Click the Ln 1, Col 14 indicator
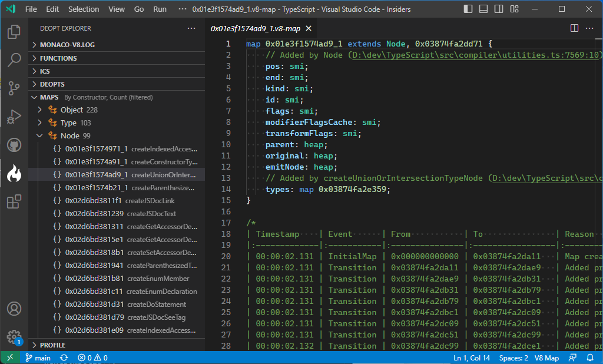The height and width of the screenshot is (364, 603). 472,358
